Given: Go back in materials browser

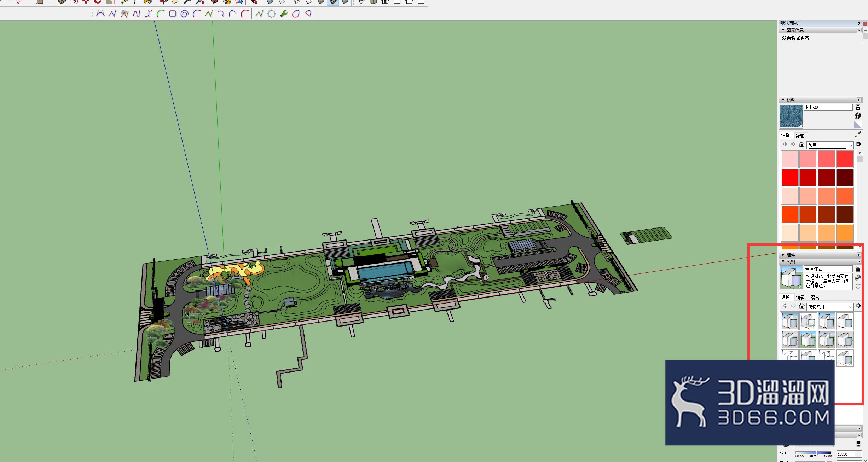Looking at the screenshot, I should [785, 144].
